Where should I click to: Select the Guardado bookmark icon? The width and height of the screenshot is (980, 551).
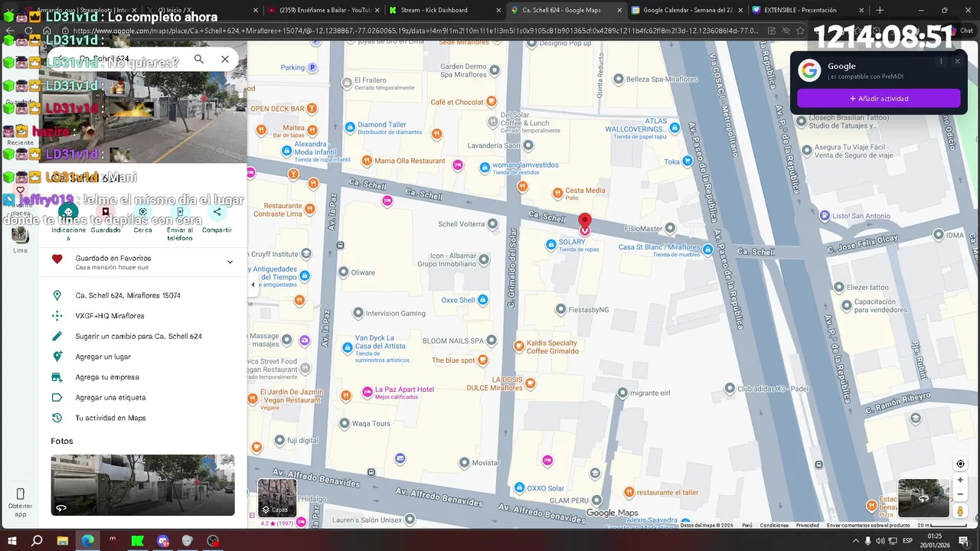click(x=106, y=212)
